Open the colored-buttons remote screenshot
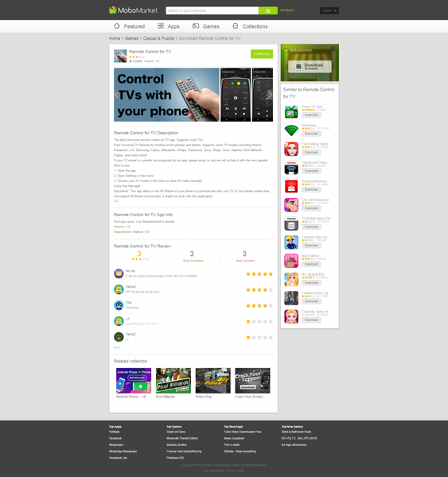448x477 pixels. coord(236,95)
